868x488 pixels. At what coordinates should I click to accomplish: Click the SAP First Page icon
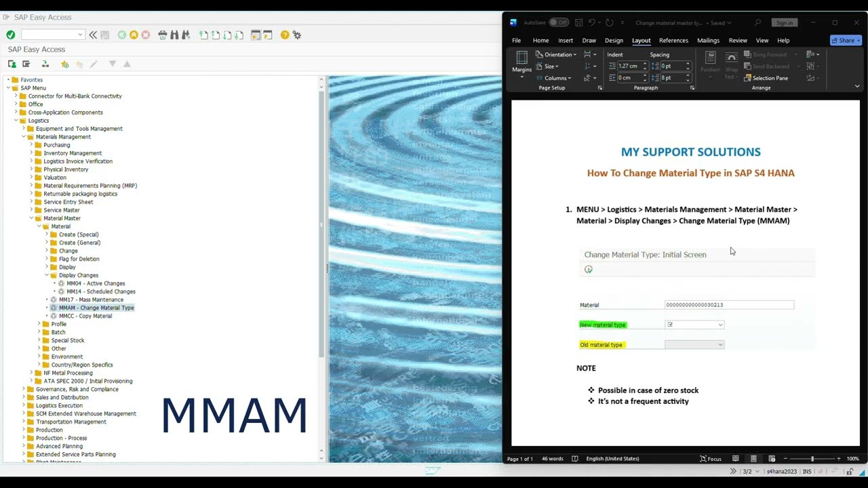click(203, 35)
